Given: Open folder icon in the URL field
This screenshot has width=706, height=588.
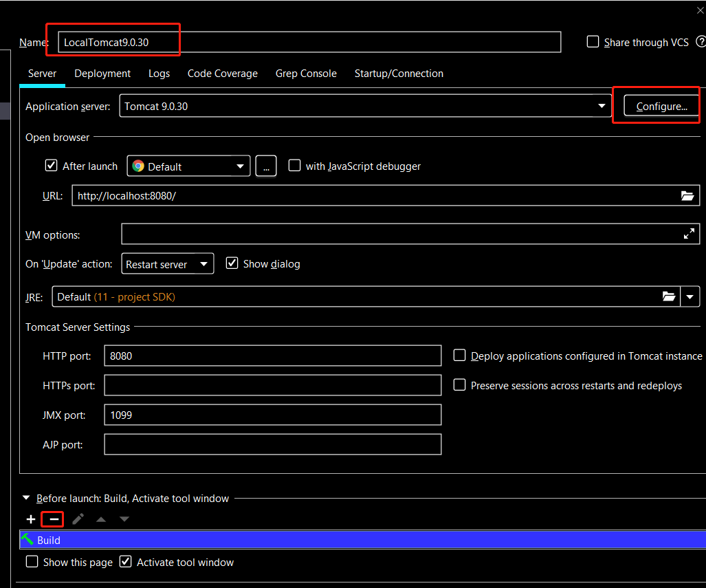Looking at the screenshot, I should click(687, 195).
